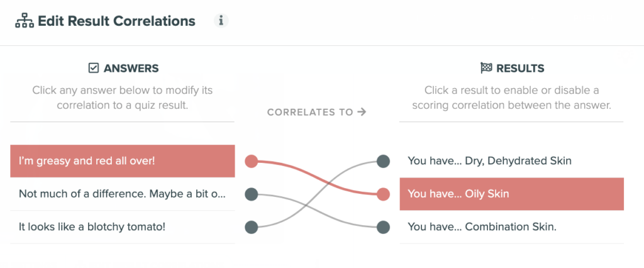Click the info icon beside Edit Result Correlations
644x268 pixels.
tap(221, 21)
